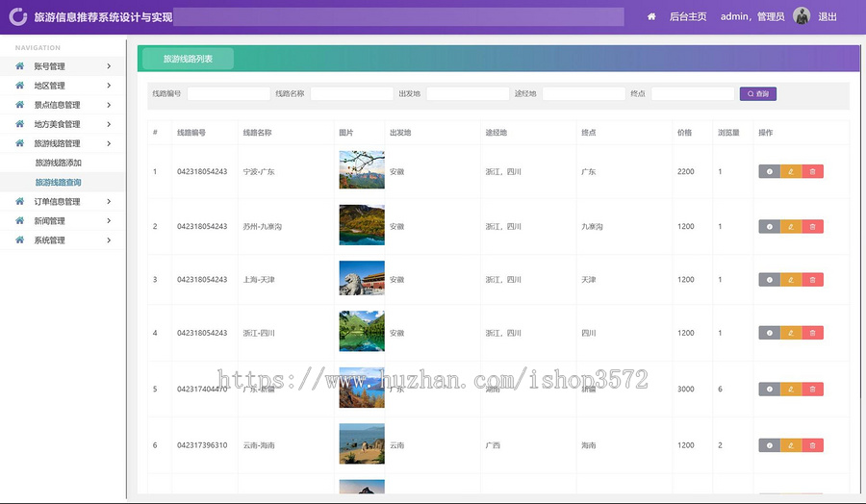
Task: Expand the 订单信息管理 chevron
Action: [109, 201]
